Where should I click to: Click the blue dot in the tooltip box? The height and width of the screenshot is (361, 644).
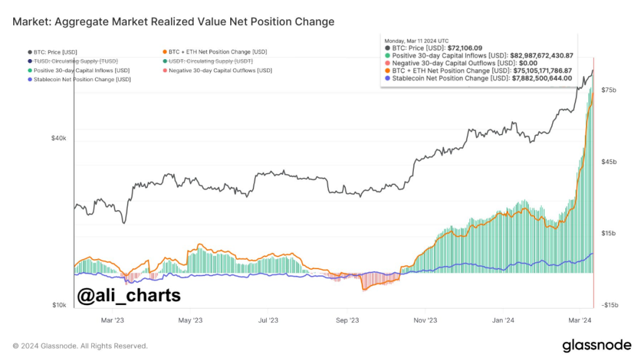387,79
